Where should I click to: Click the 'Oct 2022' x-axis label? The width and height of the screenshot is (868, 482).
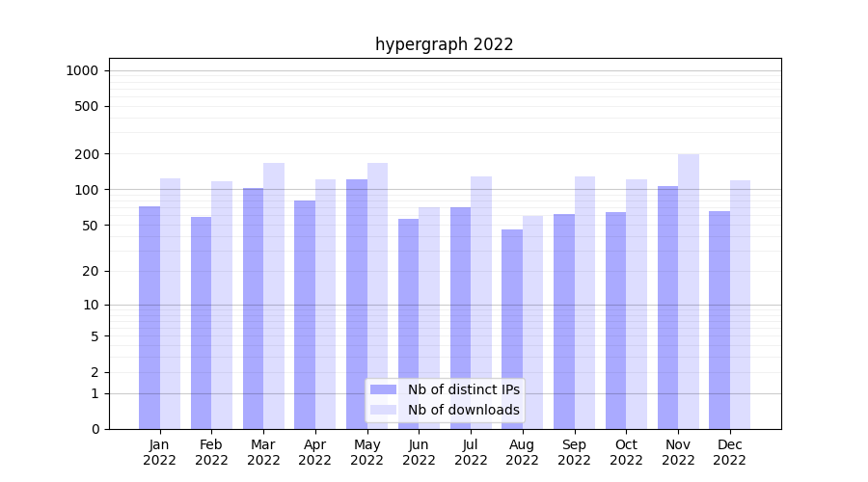coord(626,452)
